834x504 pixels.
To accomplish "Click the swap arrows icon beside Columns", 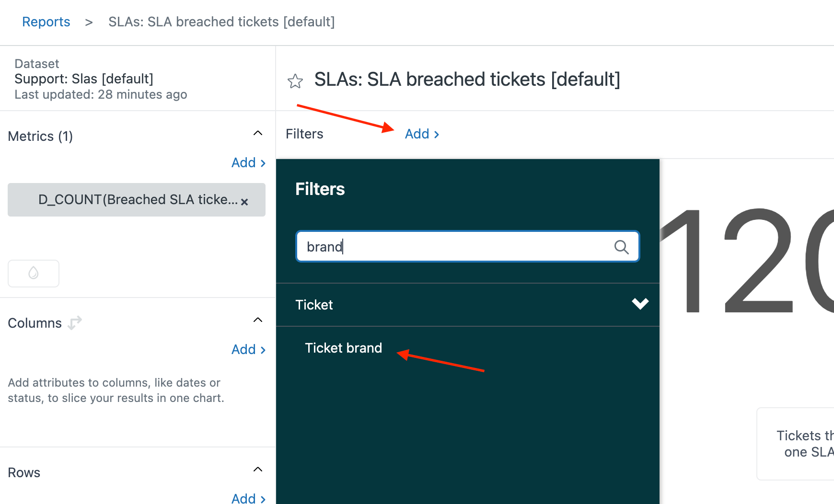I will click(74, 323).
